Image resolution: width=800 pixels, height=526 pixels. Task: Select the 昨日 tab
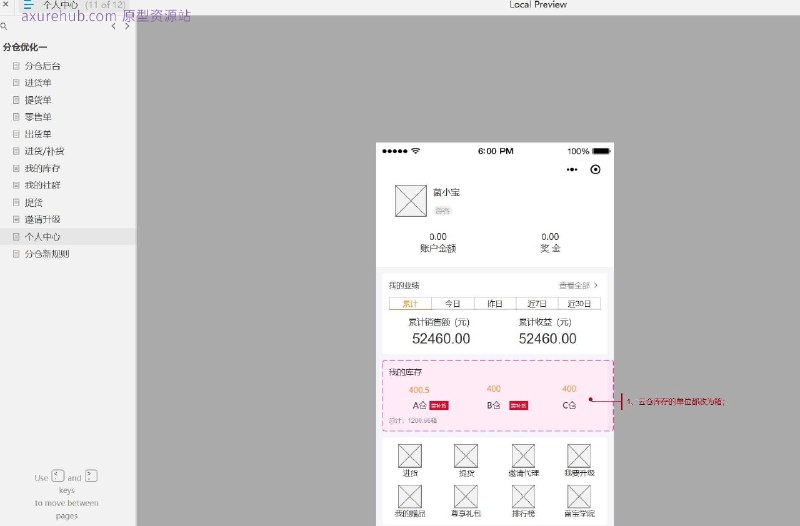pos(495,304)
